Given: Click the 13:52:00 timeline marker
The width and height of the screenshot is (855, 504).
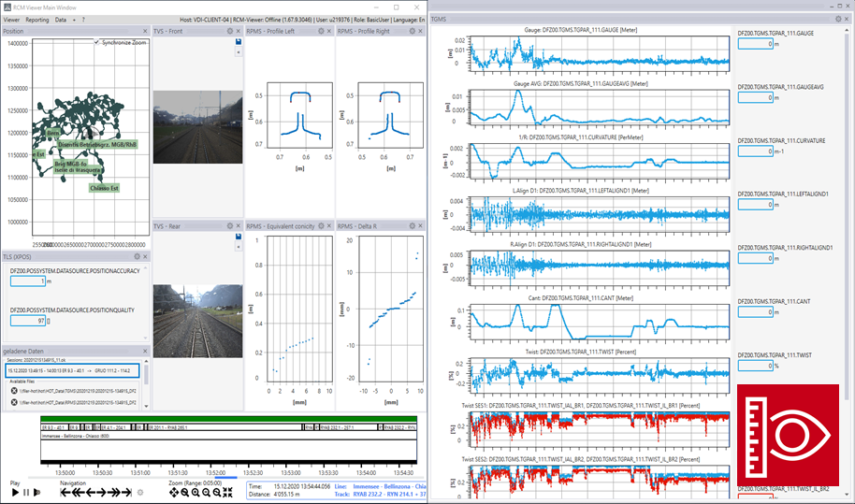Looking at the screenshot, I should 215,472.
